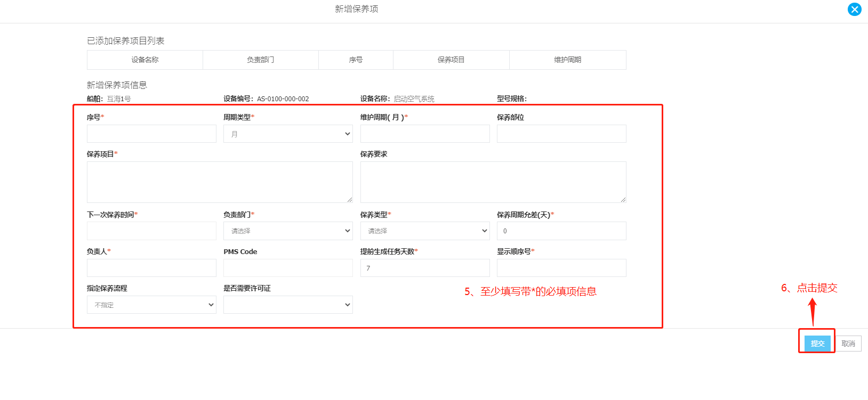Focus the 下一次保养时间 date field
Viewport: 868px width, 400px height.
151,231
